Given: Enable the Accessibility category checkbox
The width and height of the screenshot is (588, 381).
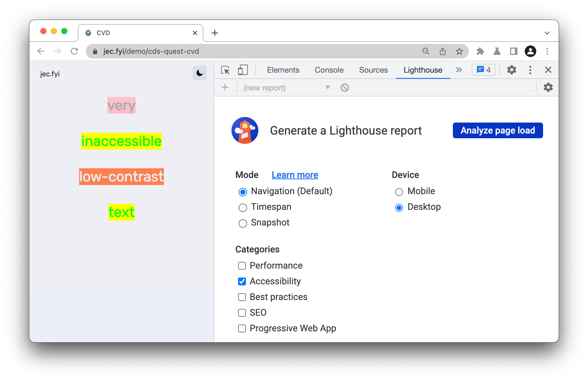Looking at the screenshot, I should [241, 281].
